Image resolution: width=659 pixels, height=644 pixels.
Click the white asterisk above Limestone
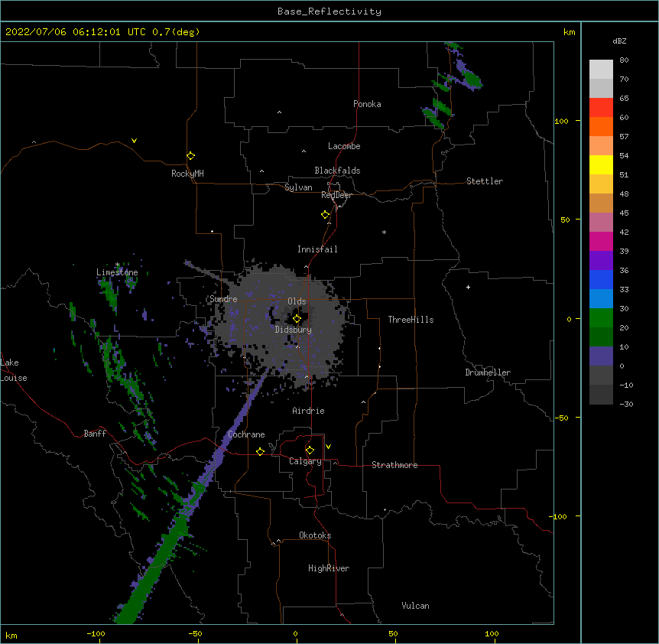point(117,265)
